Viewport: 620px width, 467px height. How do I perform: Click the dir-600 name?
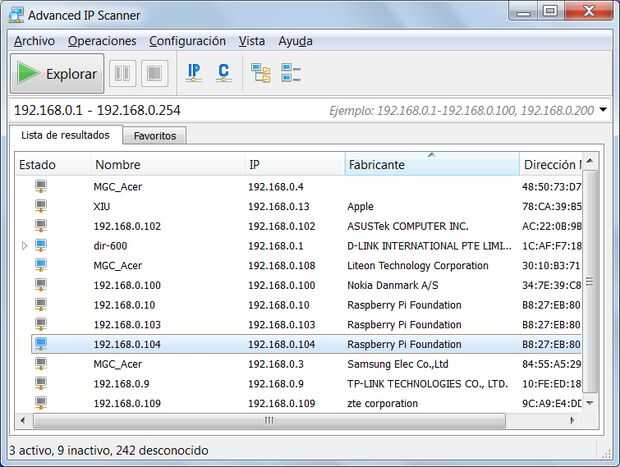110,246
